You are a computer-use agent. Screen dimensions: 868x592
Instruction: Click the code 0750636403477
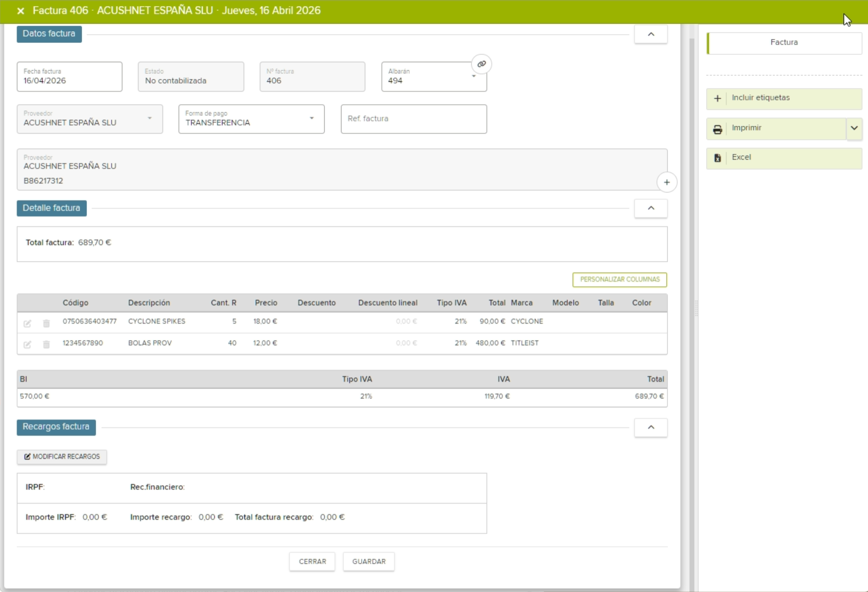click(90, 321)
